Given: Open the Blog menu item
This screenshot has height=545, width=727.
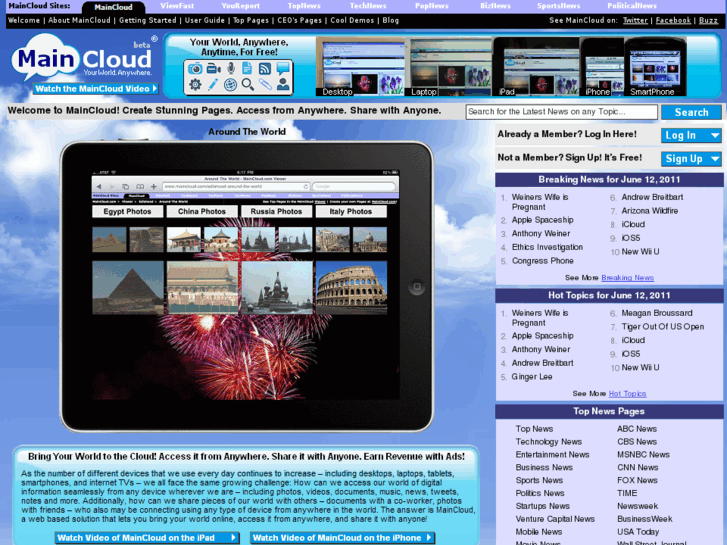Looking at the screenshot, I should 390,20.
